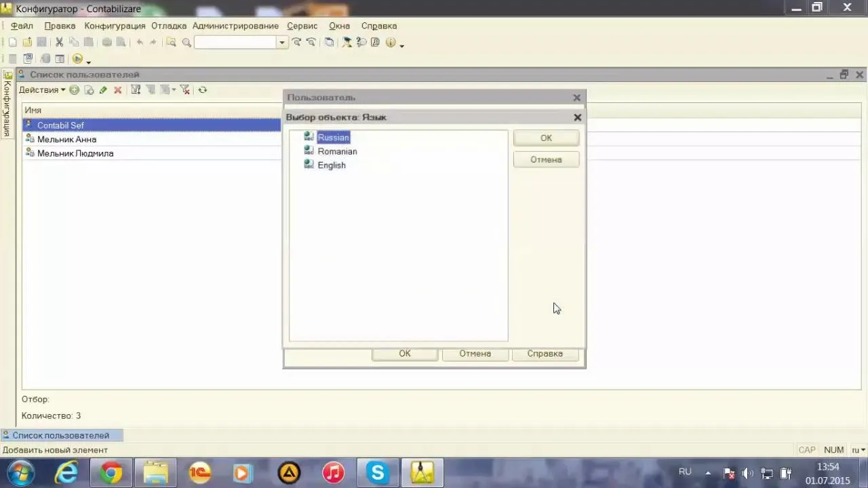Open the Правка menu
The width and height of the screenshot is (868, 488).
coord(60,26)
